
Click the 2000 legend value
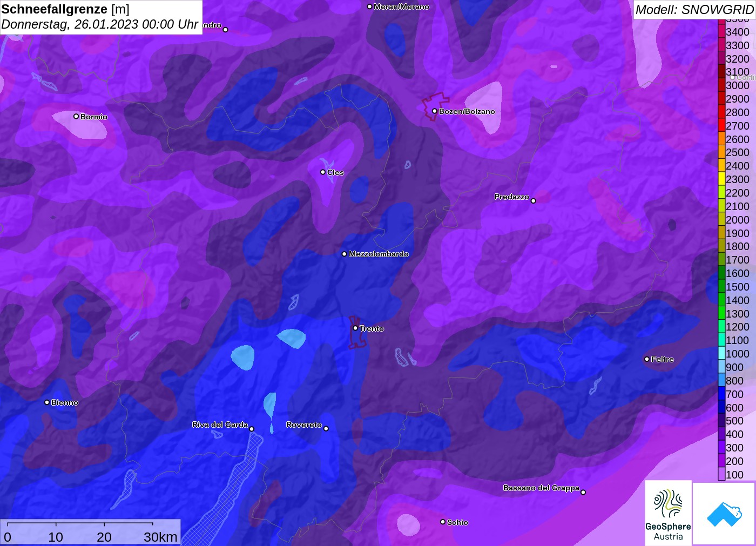[x=738, y=219]
